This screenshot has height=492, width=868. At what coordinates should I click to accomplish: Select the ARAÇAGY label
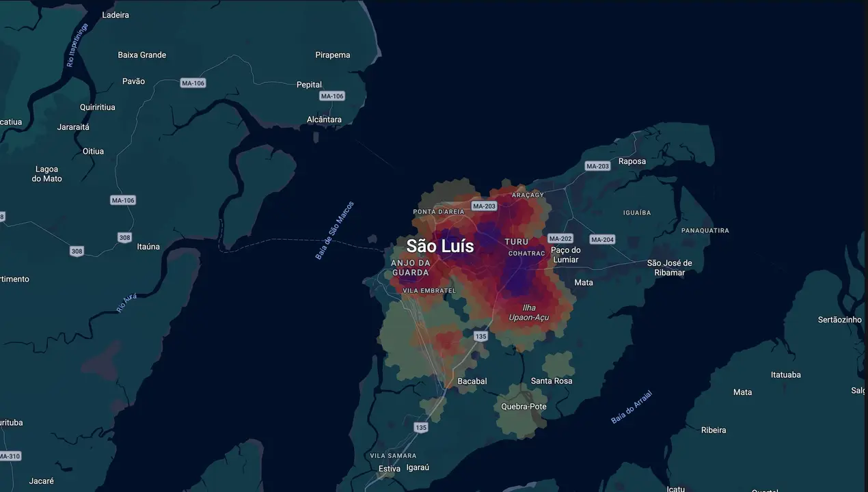(x=528, y=195)
